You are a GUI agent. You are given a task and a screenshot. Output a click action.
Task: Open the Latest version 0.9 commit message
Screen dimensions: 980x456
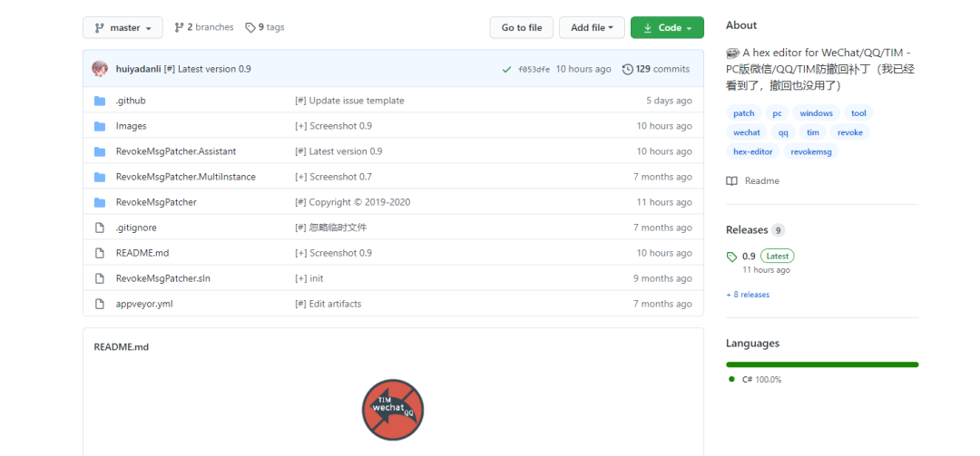208,69
